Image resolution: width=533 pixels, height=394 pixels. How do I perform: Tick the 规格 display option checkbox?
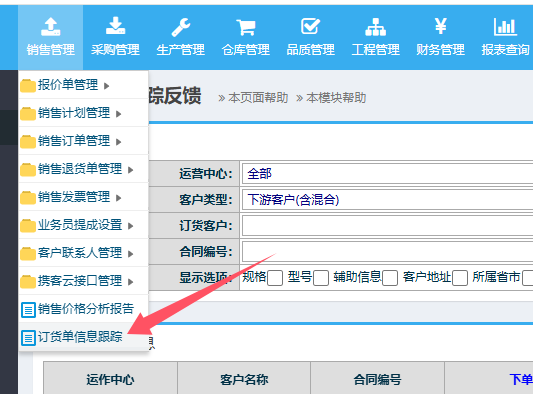275,278
